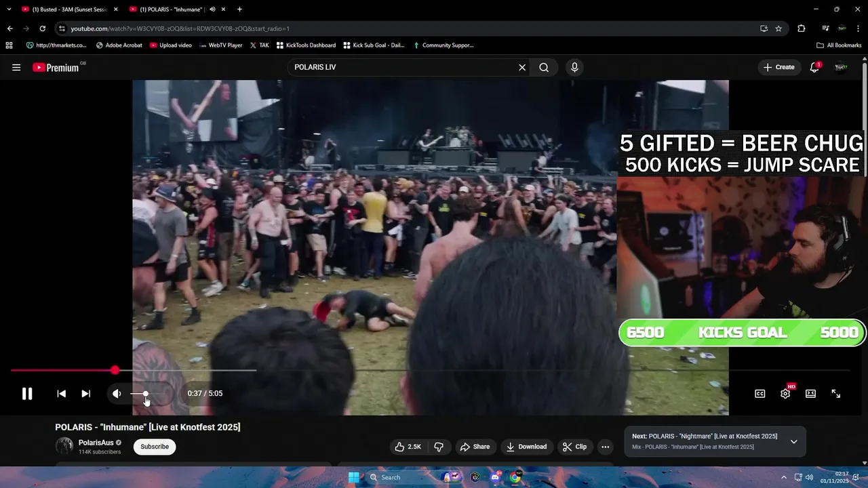Show hidden system tray icons
This screenshot has height=488, width=868.
click(784, 477)
